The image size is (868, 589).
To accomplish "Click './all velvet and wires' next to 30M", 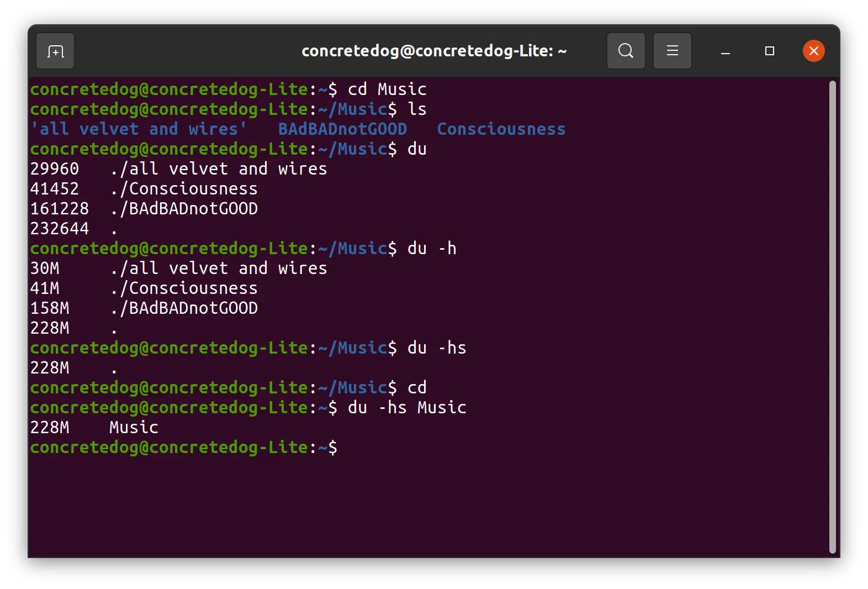I will pos(219,268).
